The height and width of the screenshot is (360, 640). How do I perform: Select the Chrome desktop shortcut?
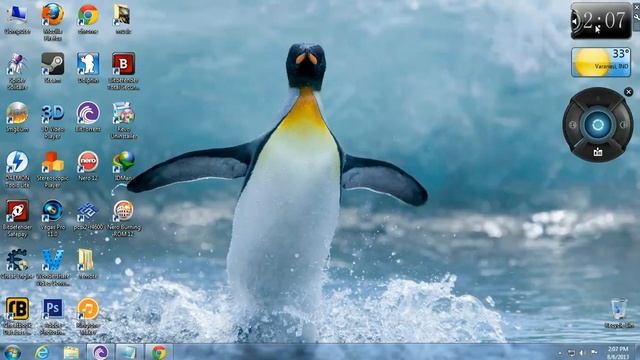click(x=88, y=19)
